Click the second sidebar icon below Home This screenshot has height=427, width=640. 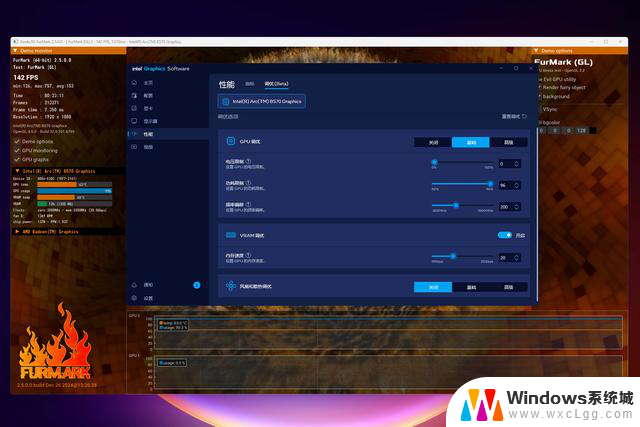pyautogui.click(x=134, y=96)
